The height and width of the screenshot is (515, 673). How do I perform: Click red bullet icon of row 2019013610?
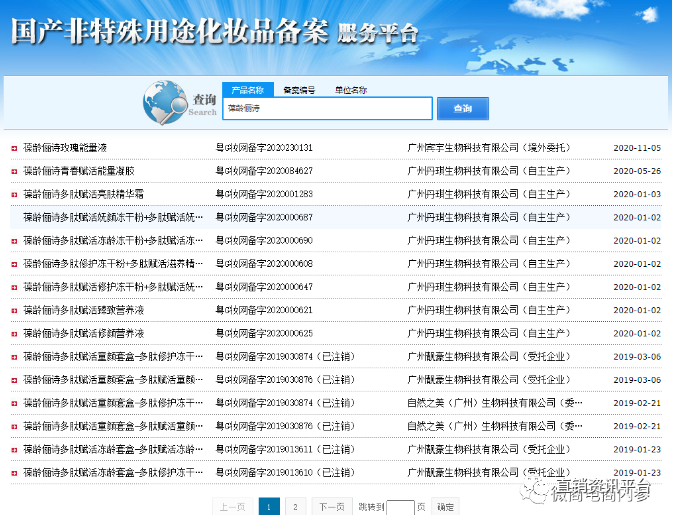[x=14, y=473]
